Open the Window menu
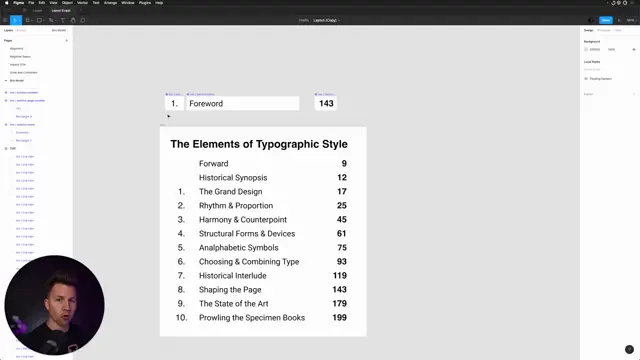Viewport: 640px width, 360px height. pyautogui.click(x=128, y=2)
